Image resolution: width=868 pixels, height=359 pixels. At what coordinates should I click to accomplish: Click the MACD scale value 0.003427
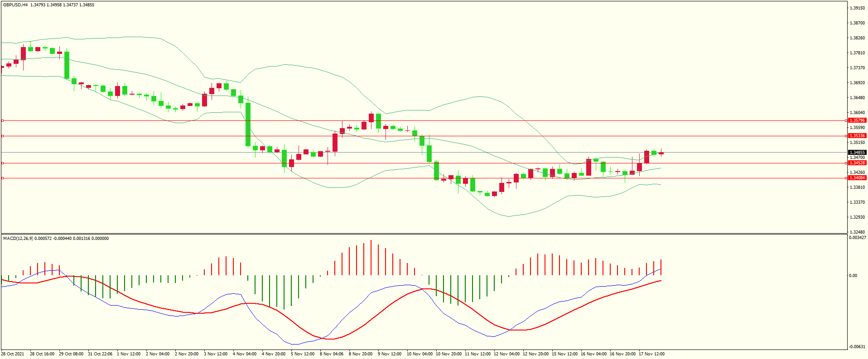[858, 238]
